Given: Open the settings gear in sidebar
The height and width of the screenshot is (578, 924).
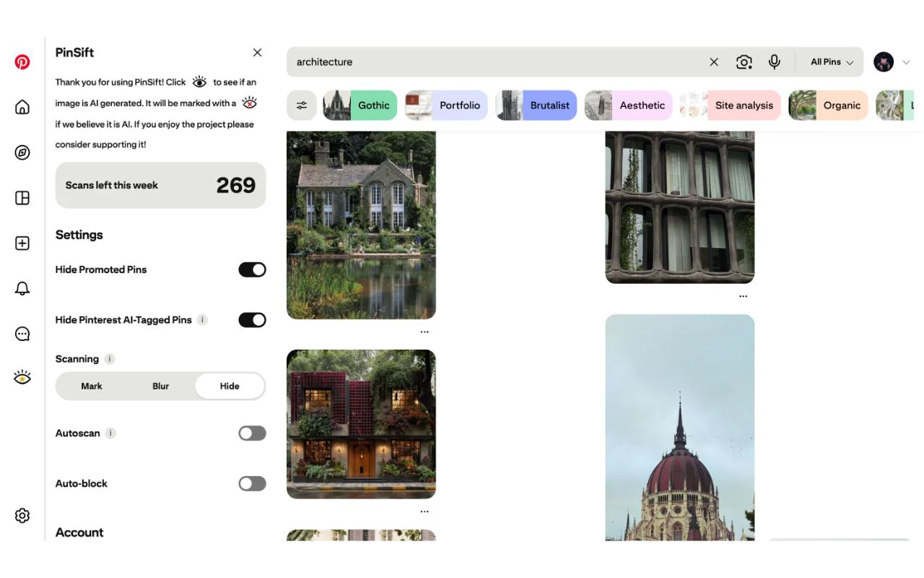Looking at the screenshot, I should coord(22,516).
